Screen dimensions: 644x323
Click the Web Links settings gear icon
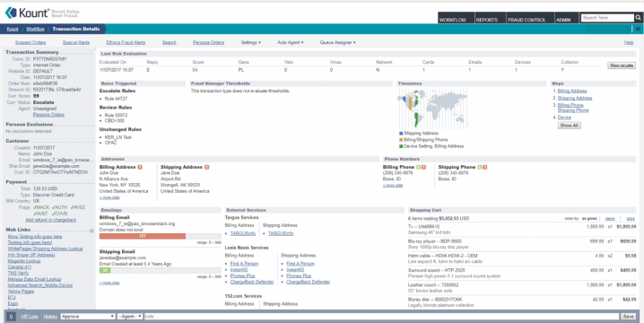91,231
